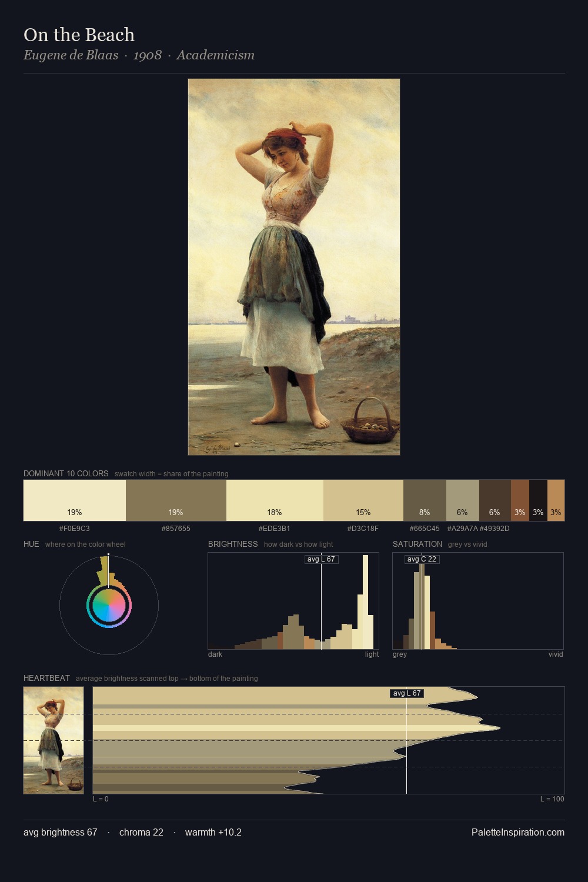Image resolution: width=588 pixels, height=882 pixels.
Task: Click the 19% cream swatch #F0E9C3
Action: [x=75, y=500]
